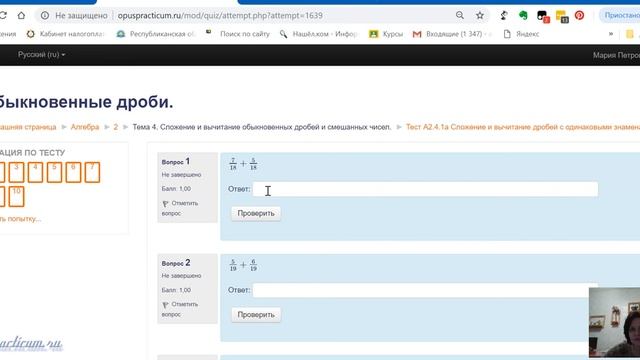The width and height of the screenshot is (640, 360).
Task: Click the address bar URL
Action: pyautogui.click(x=220, y=16)
